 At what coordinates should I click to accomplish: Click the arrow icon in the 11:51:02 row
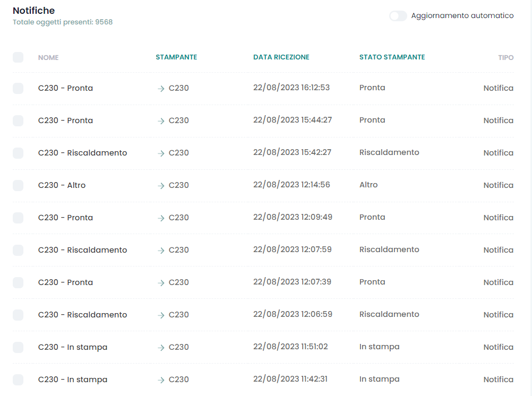click(x=161, y=348)
